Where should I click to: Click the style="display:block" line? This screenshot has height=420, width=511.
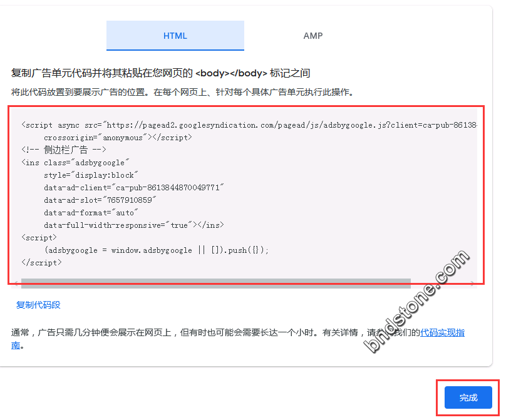(x=91, y=175)
